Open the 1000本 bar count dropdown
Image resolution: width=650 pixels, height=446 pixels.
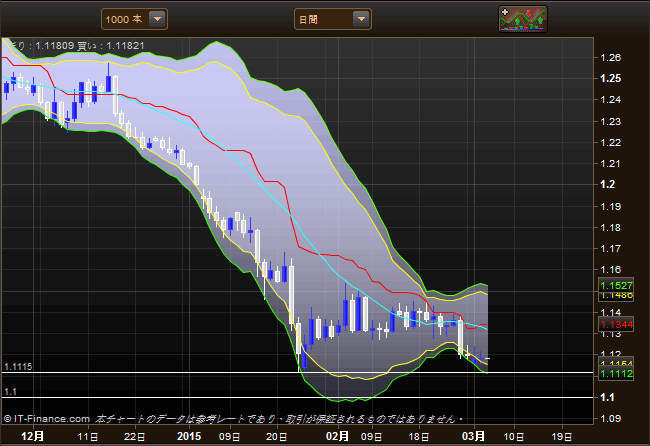(134, 19)
